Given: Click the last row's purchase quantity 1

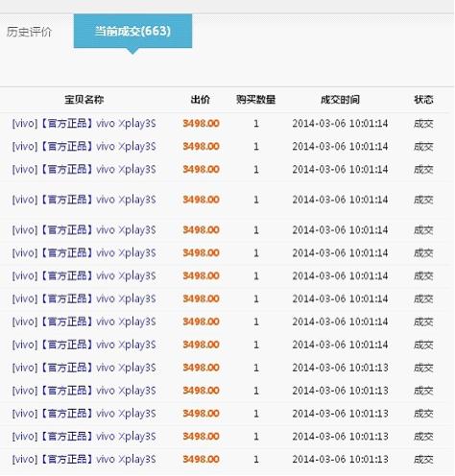Looking at the screenshot, I should pos(256,459).
